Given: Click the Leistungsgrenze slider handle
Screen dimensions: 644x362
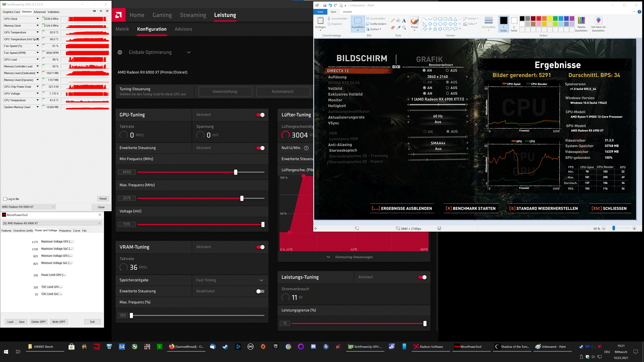Looking at the screenshot, I should [425, 324].
